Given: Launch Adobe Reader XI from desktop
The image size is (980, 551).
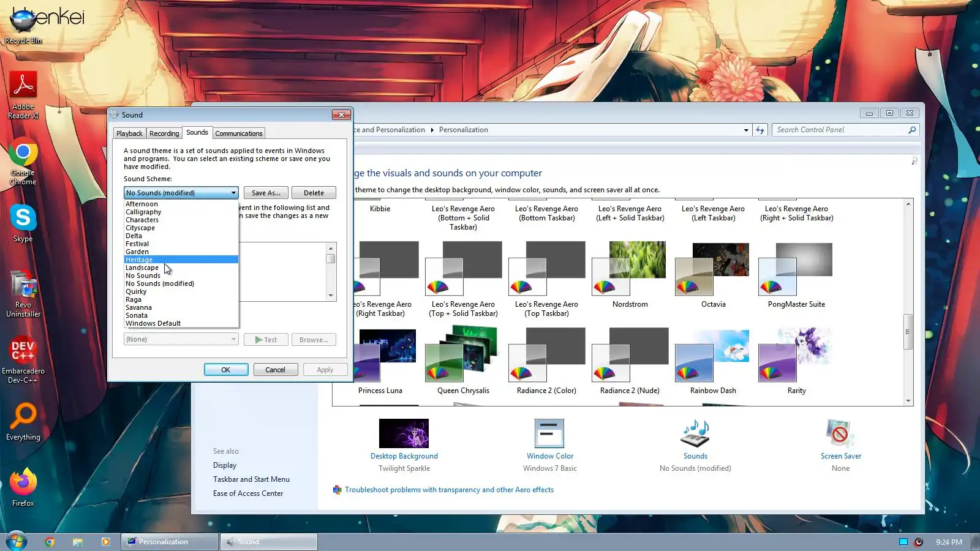Looking at the screenshot, I should (x=23, y=95).
